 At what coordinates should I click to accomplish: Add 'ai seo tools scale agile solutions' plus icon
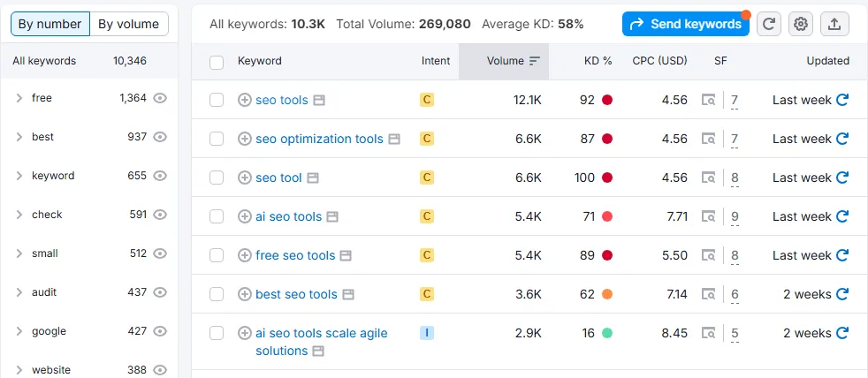click(x=244, y=333)
